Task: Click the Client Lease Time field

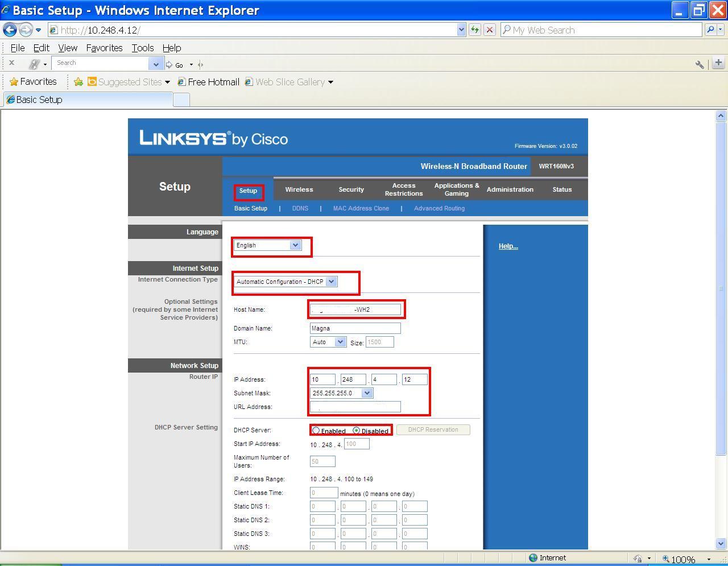Action: 324,493
